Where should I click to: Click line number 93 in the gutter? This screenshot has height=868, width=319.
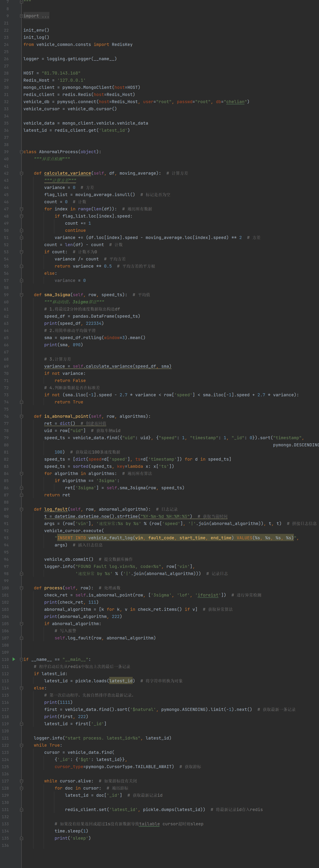point(6,538)
